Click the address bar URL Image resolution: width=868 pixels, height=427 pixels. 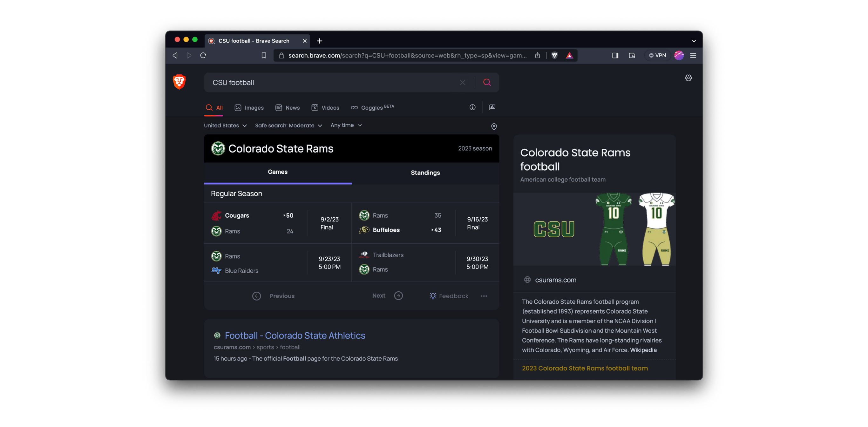click(x=407, y=55)
